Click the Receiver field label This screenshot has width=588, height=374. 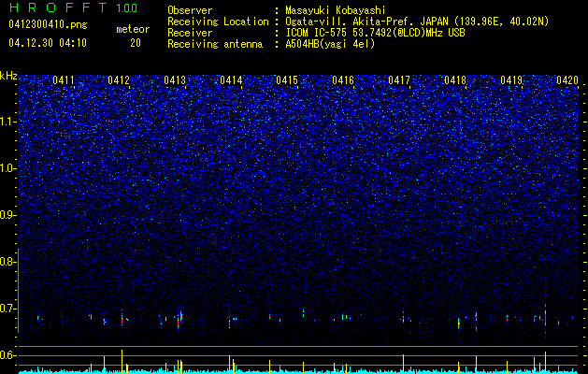190,33
